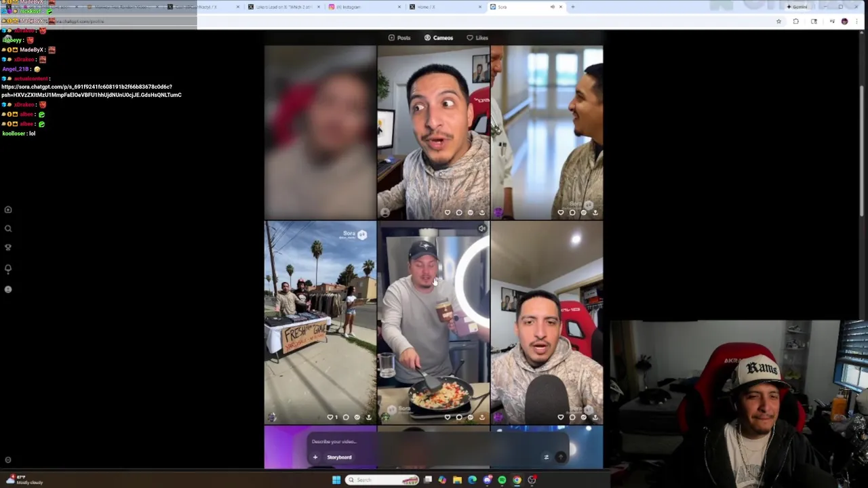Comment on the cooking video
Screen dimensions: 868x488
click(459, 418)
